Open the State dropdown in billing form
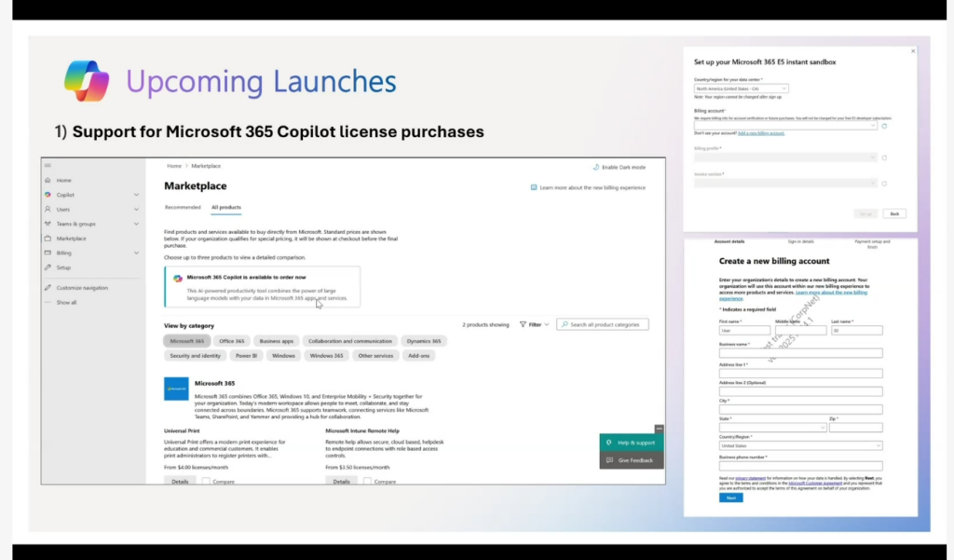954x560 pixels. click(x=772, y=428)
